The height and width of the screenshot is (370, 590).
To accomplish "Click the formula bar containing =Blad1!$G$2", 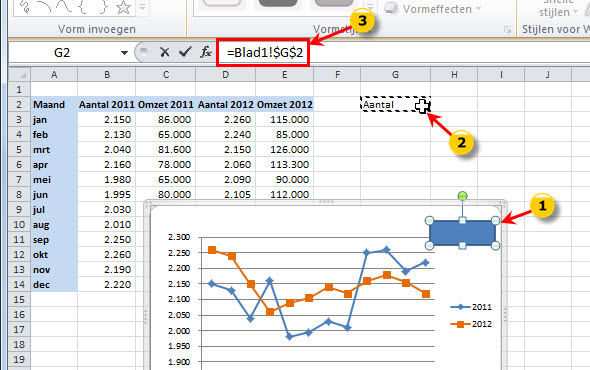I will tap(263, 52).
